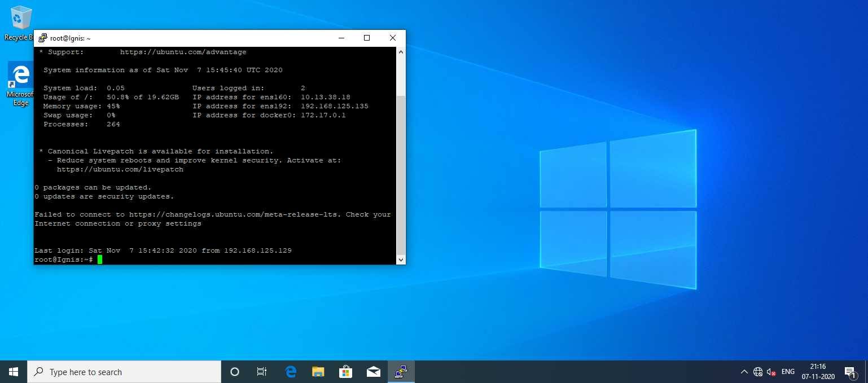The image size is (868, 383).
Task: Switch the ENG input language indicator
Action: [x=788, y=372]
